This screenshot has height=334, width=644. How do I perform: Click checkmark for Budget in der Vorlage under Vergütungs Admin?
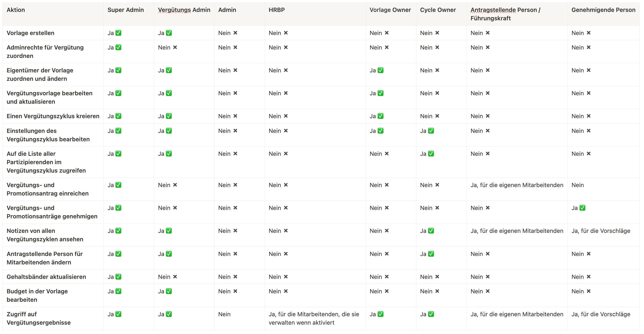pos(169,291)
